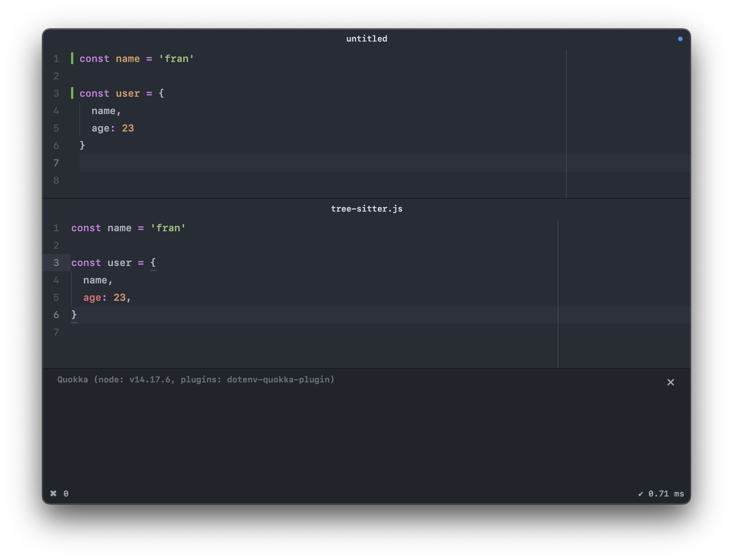The image size is (733, 560).
Task: Click line number 4 beside name in tree-sitter.js
Action: click(56, 280)
